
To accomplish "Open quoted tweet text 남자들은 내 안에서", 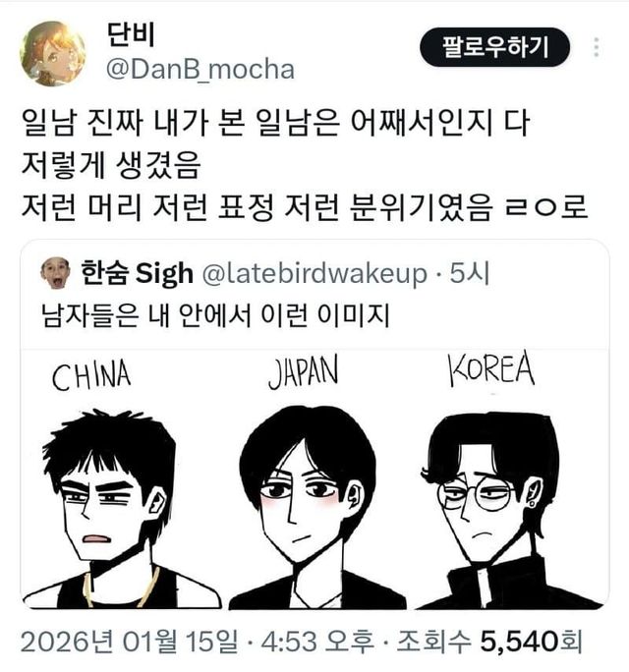I will tap(215, 315).
